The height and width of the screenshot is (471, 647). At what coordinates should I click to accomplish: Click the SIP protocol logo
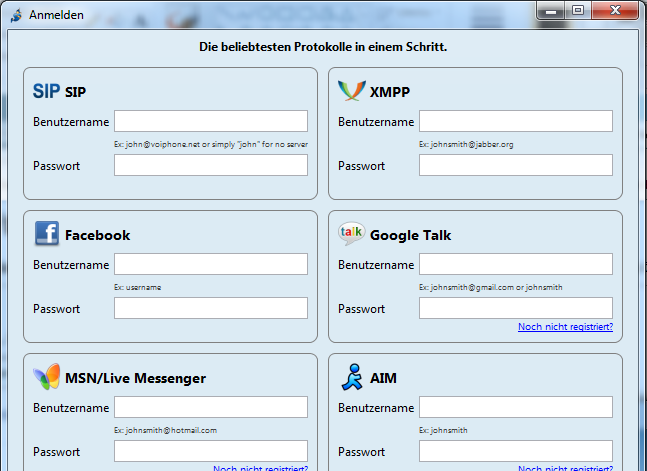[x=46, y=91]
